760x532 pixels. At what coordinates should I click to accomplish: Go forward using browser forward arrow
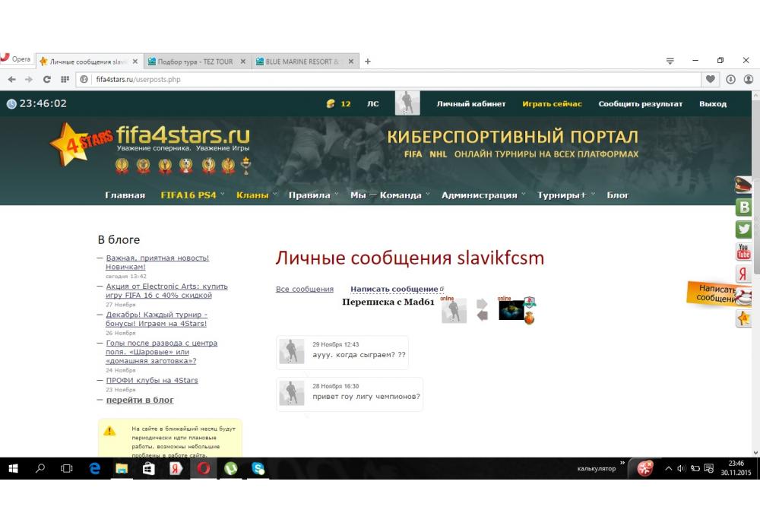pos(29,79)
